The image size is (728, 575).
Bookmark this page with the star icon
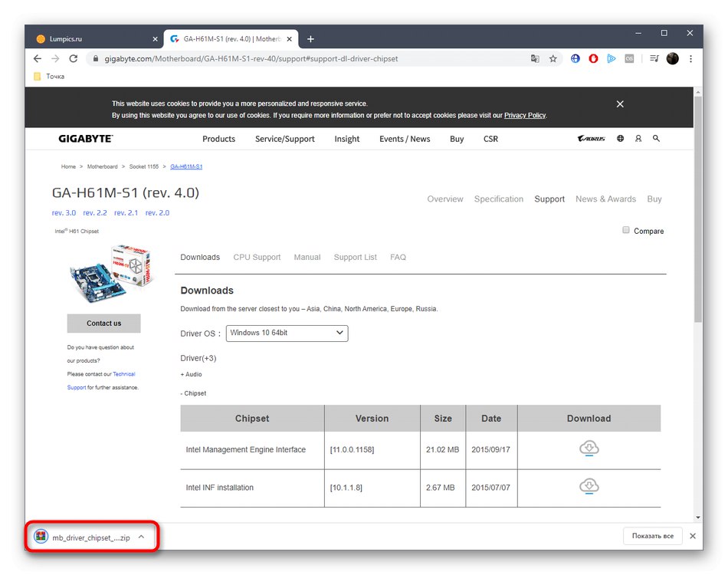coord(553,58)
